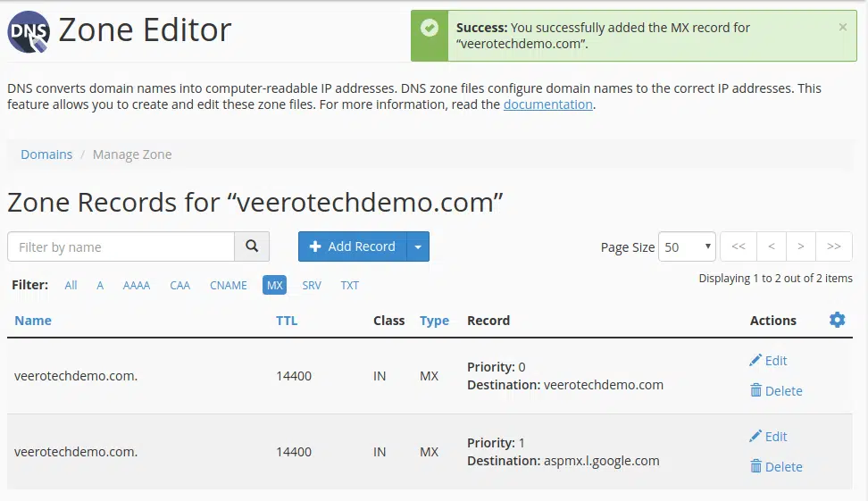Select the All filter
The width and height of the screenshot is (868, 501).
click(x=71, y=285)
